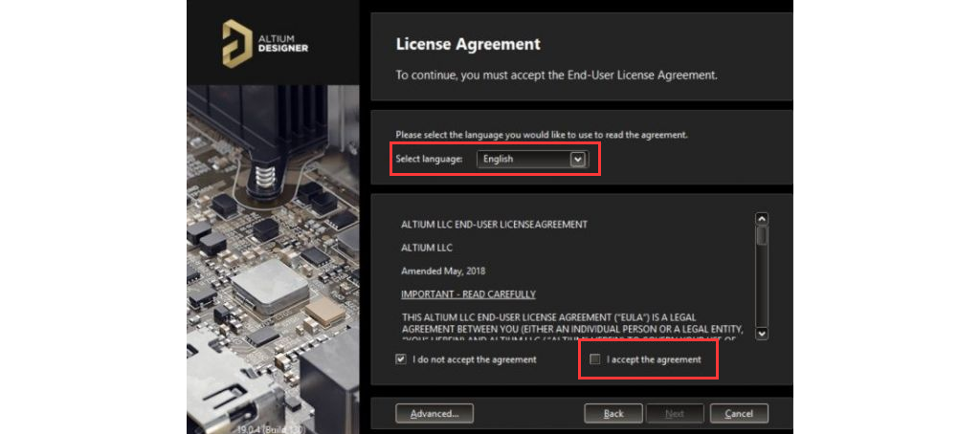Click 'ALTIUM LLC END-USER LICENSEAGREEMENT' heading line
Screen dimensions: 980x434
coord(494,225)
